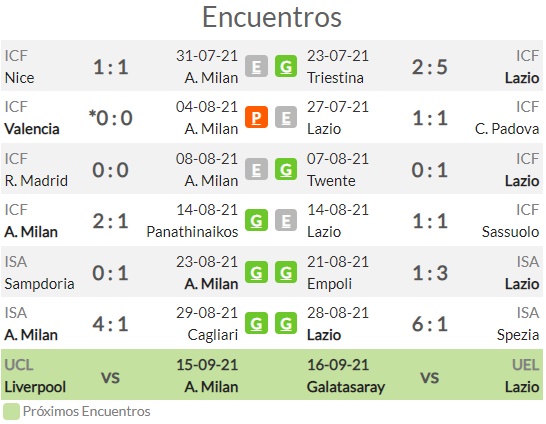Click the orange P badge for Valencia match
The image size is (546, 424).
[256, 117]
